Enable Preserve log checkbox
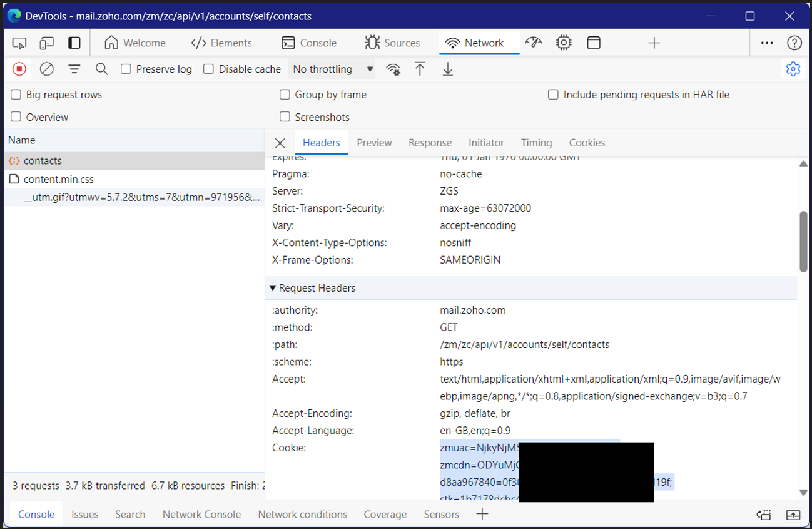Screen dimensions: 812x529 [x=126, y=69]
